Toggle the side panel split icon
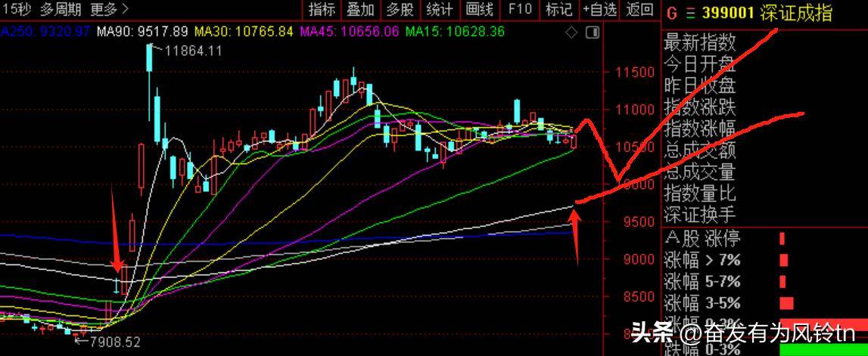 coord(593,32)
